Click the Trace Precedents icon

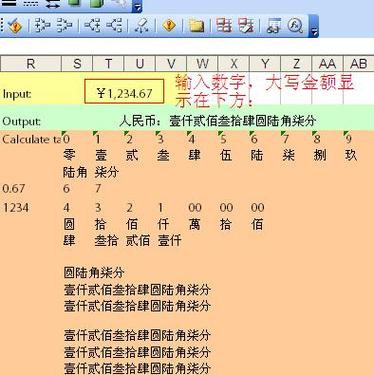point(42,26)
